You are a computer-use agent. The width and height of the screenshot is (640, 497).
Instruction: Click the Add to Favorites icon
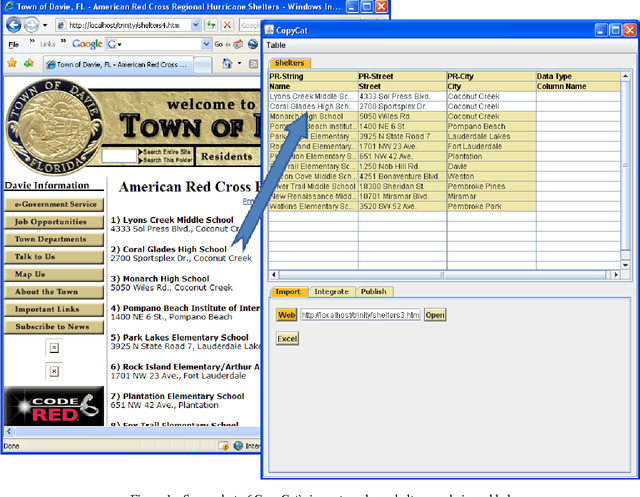(x=29, y=63)
